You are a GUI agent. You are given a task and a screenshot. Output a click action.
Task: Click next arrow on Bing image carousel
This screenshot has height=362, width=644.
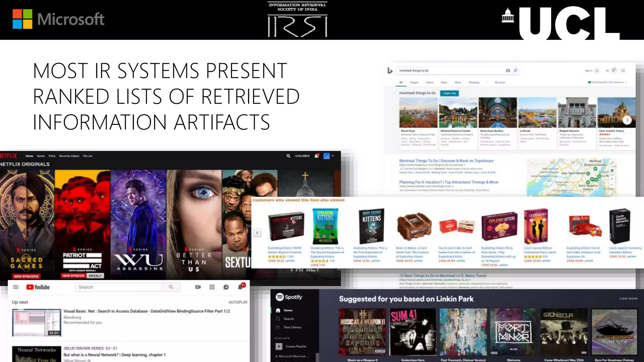627,120
